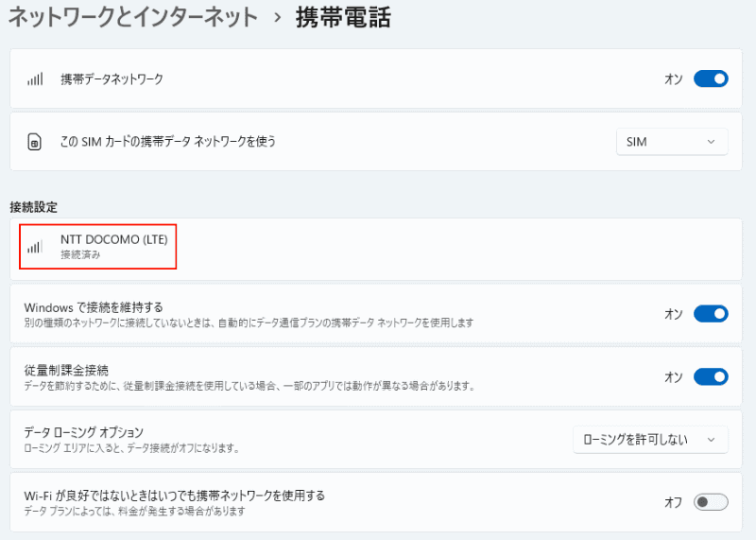The width and height of the screenshot is (756, 540).
Task: Click the 接続設定 section heading
Action: 34,207
